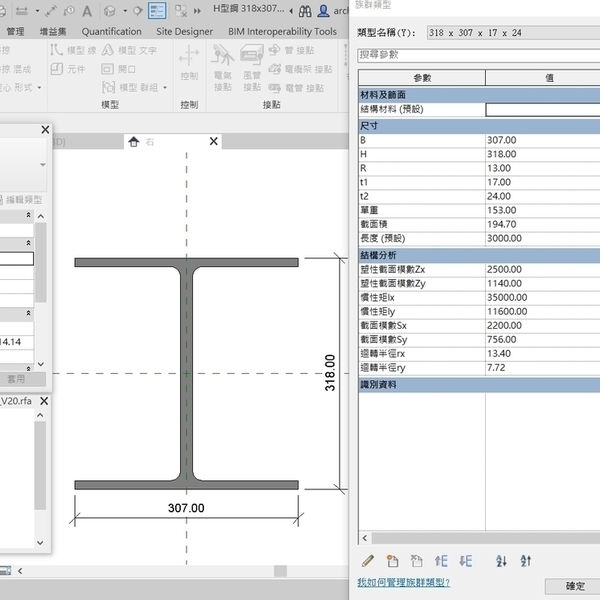Screen dimensions: 600x600
Task: Click the binoculars search icon
Action: pyautogui.click(x=304, y=11)
